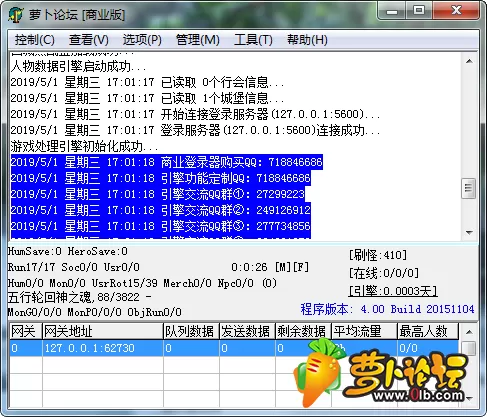This screenshot has width=487, height=417.
Task: Click the 已读取 1个城堡信息 log line
Action: pos(147,98)
